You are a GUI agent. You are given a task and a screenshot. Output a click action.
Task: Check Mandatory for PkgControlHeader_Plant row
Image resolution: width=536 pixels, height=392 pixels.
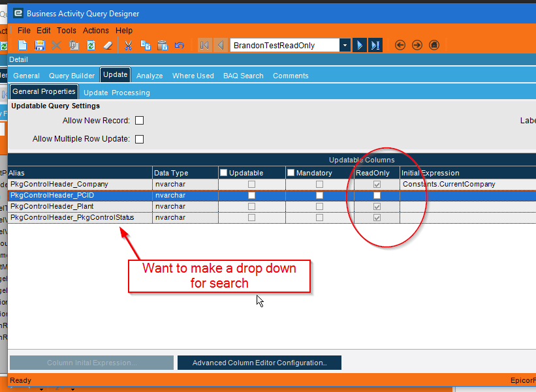[320, 207]
